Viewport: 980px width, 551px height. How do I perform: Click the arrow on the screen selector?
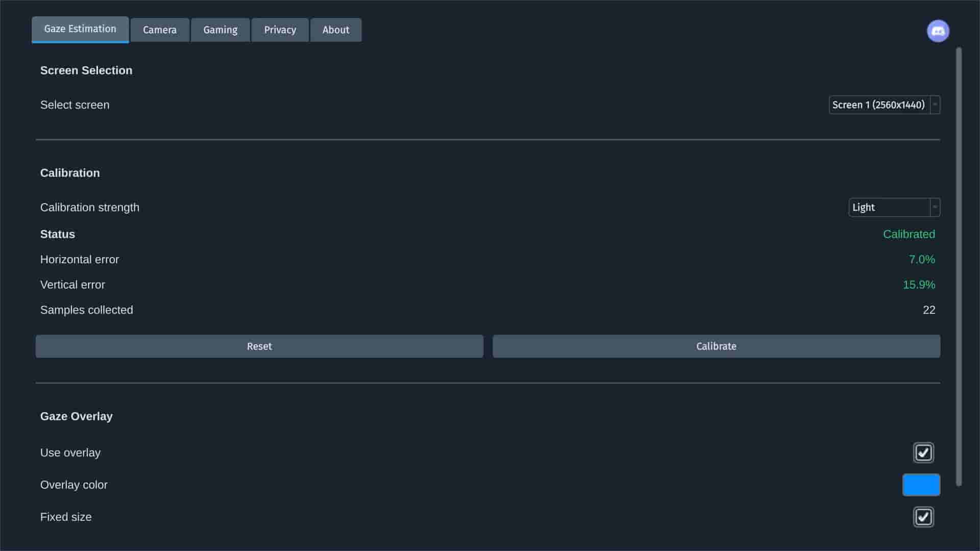click(935, 105)
